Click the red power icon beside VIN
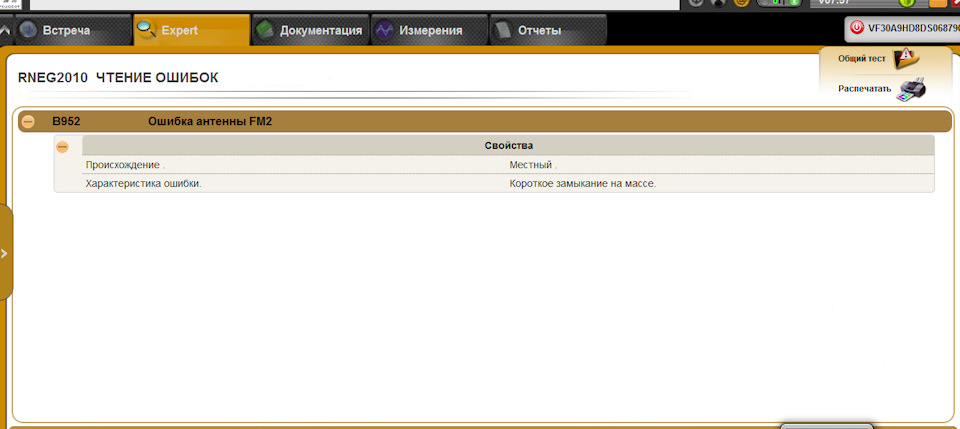This screenshot has height=429, width=960. 857,28
